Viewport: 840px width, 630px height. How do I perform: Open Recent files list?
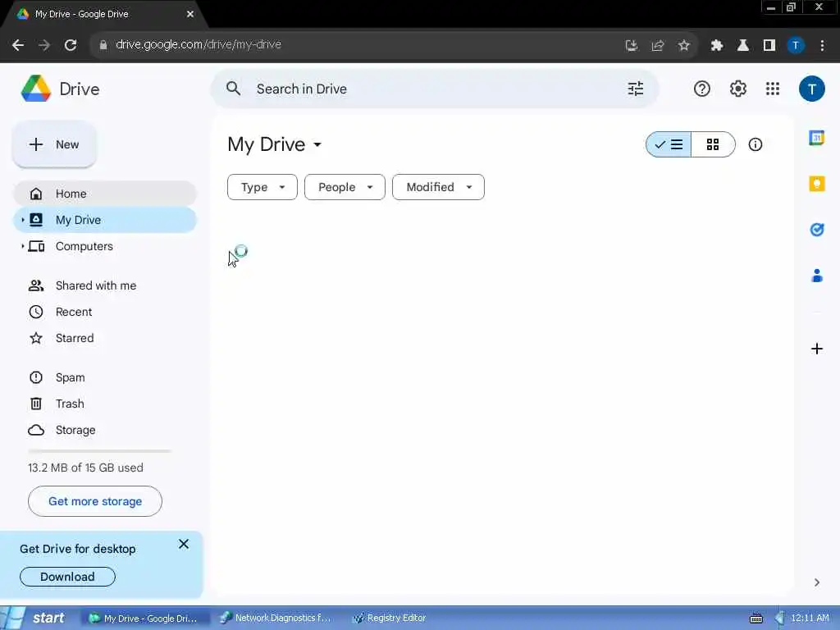tap(105, 312)
